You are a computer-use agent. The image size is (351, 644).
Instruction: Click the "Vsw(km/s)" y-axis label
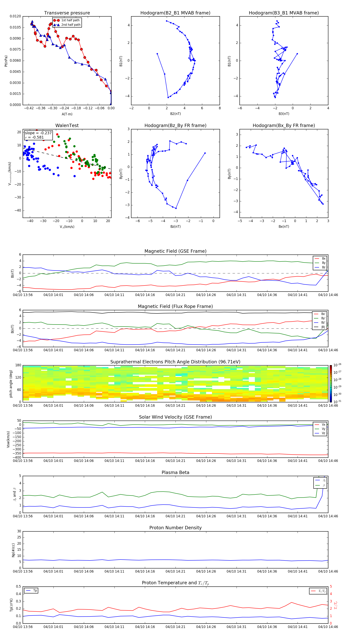tap(8, 439)
